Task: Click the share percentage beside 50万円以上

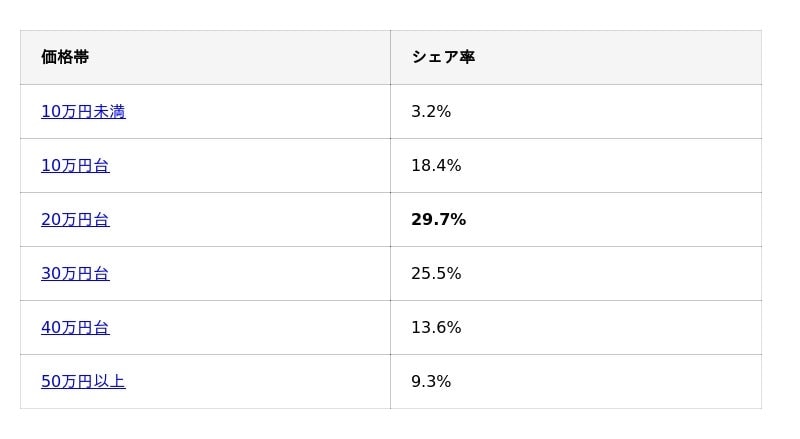Action: (x=431, y=382)
